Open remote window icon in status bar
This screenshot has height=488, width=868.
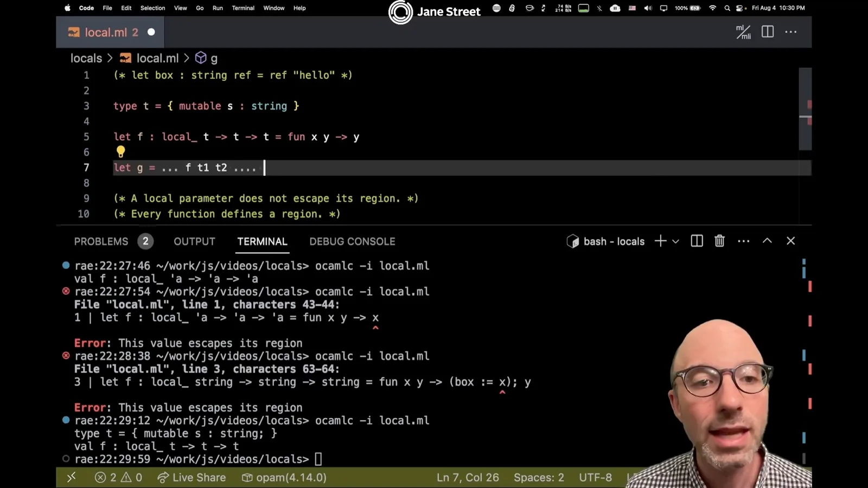click(x=71, y=478)
